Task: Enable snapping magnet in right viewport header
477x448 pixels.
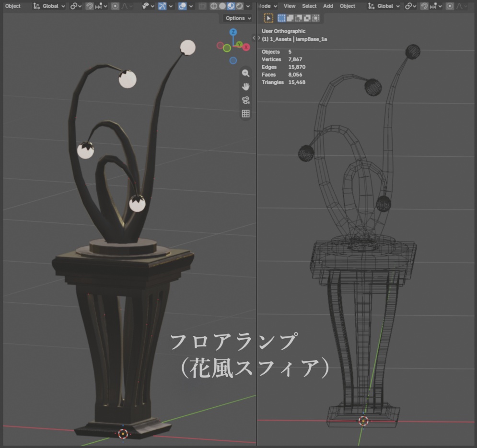Action: coord(424,6)
